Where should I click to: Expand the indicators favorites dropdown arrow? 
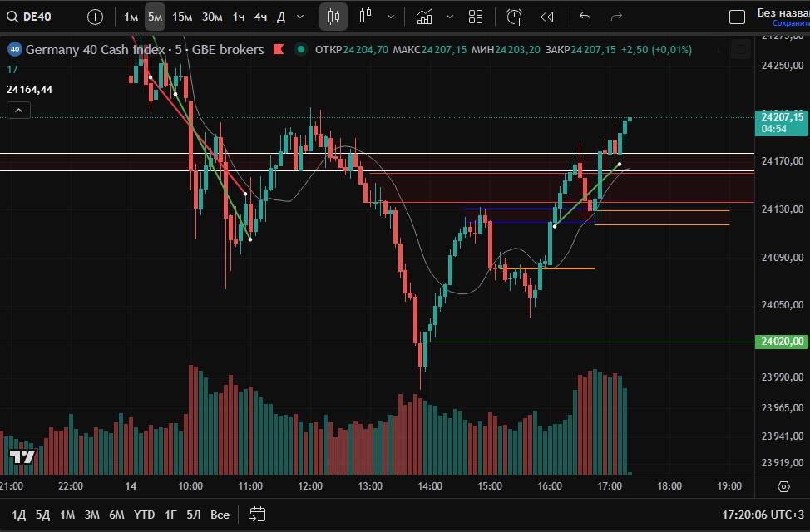pyautogui.click(x=450, y=17)
